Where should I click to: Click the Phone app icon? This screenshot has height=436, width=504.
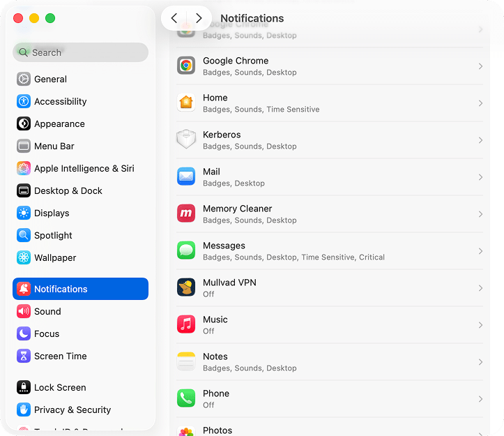186,398
